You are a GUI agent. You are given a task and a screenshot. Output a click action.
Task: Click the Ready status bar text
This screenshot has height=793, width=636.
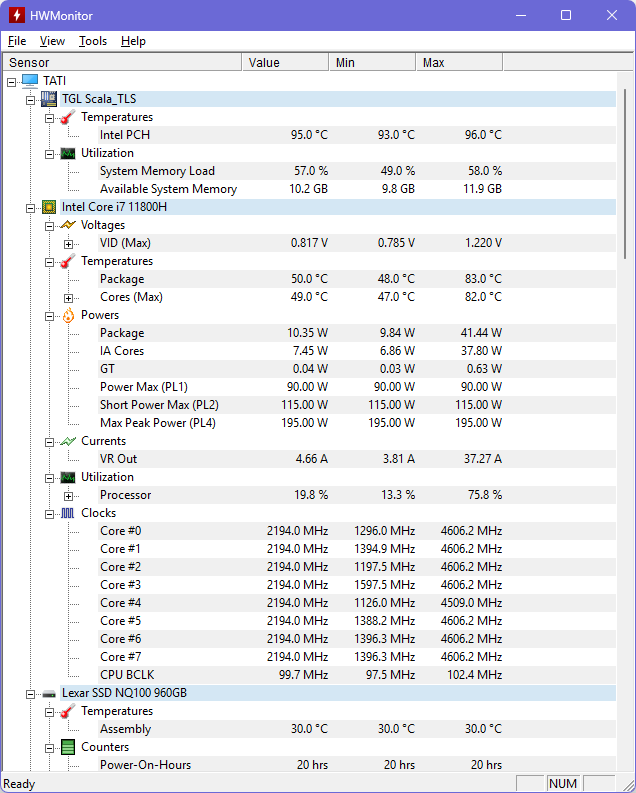click(x=19, y=784)
